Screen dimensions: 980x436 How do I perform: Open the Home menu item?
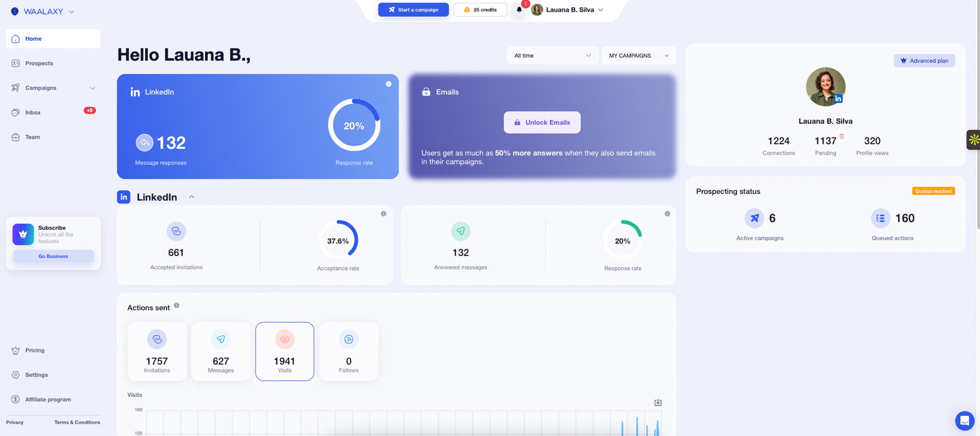tap(53, 39)
